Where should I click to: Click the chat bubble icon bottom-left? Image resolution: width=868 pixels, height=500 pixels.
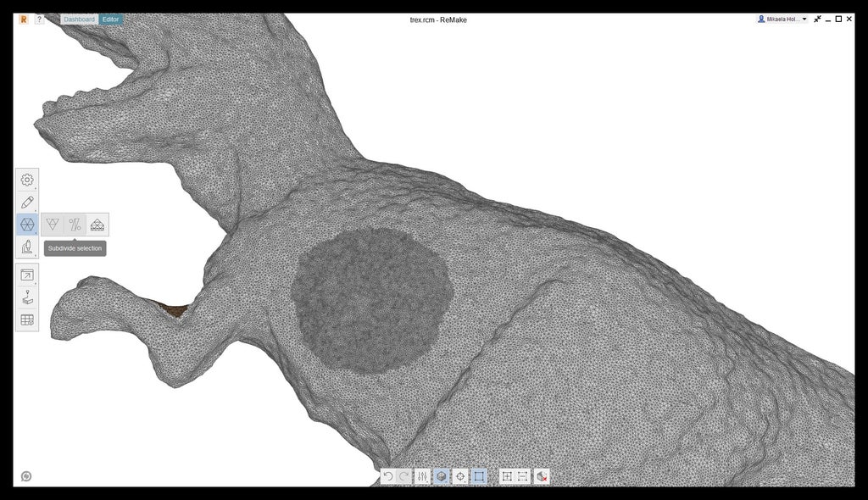pos(26,476)
